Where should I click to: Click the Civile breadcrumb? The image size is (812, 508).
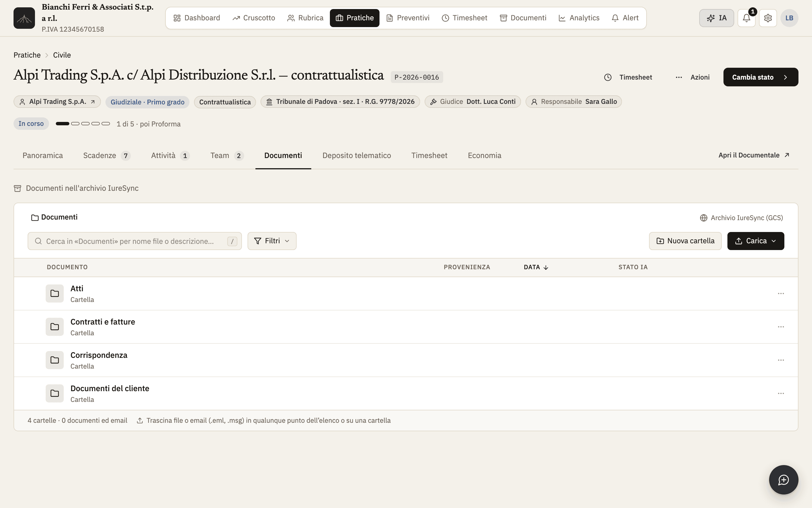click(62, 55)
